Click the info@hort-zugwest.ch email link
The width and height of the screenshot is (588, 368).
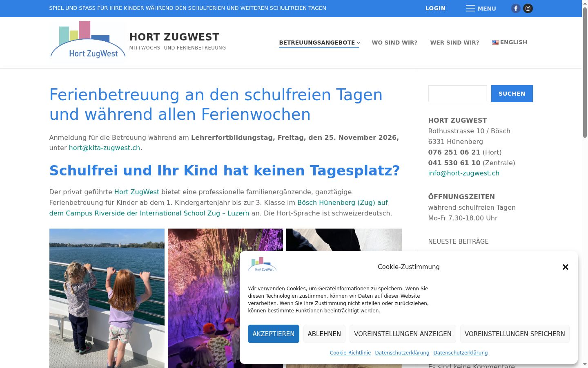[x=464, y=173]
